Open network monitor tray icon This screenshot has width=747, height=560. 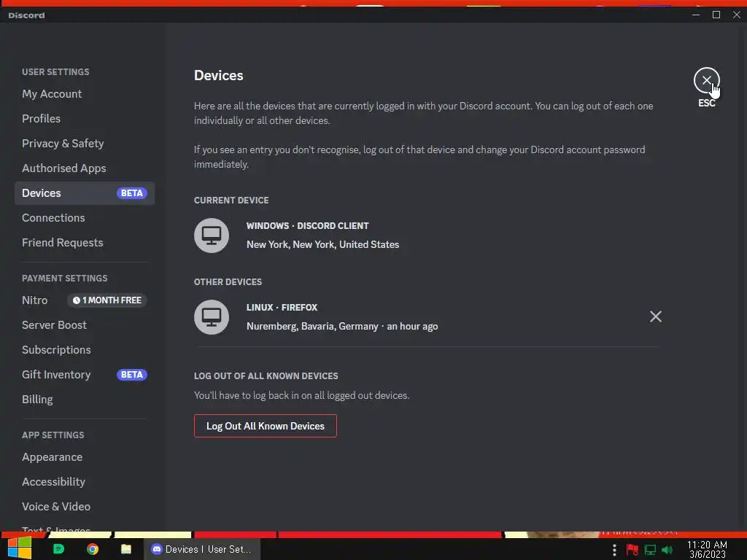tap(650, 550)
